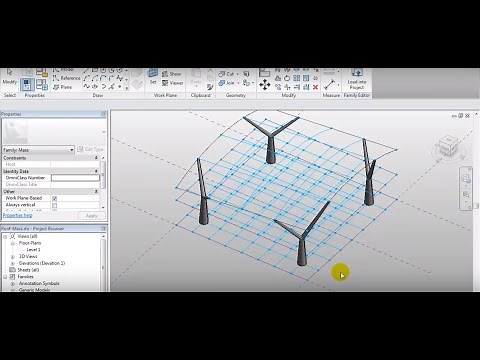Select Level 1 floor plan
Viewport: 480px width, 360px height.
pyautogui.click(x=33, y=250)
